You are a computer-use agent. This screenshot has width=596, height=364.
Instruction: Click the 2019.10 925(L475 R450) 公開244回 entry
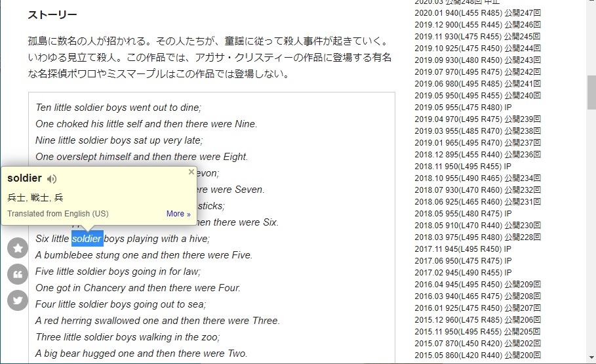tap(477, 49)
